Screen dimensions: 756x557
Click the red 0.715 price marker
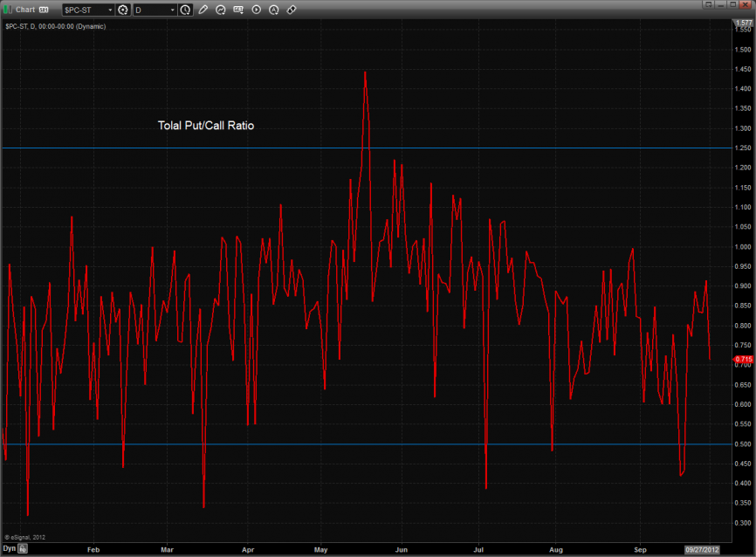(x=743, y=359)
